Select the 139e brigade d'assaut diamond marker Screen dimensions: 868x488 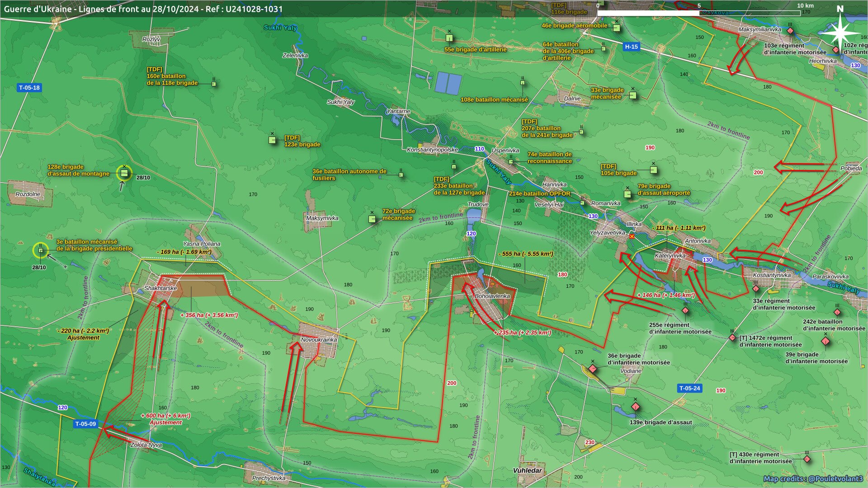click(x=636, y=407)
